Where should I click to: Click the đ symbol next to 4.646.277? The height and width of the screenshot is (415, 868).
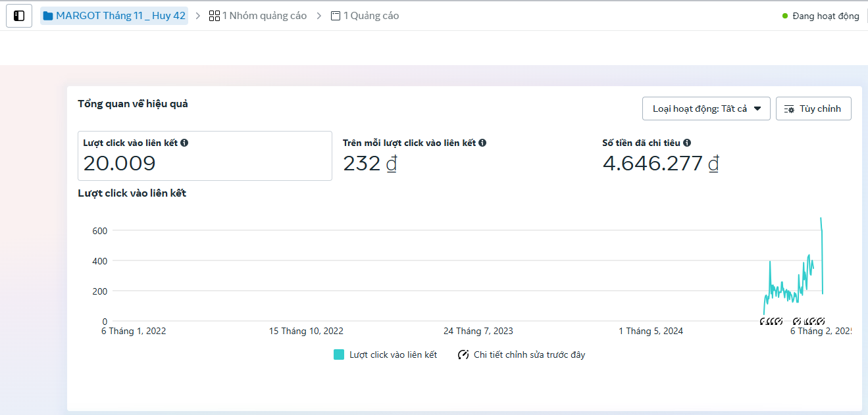pos(713,163)
